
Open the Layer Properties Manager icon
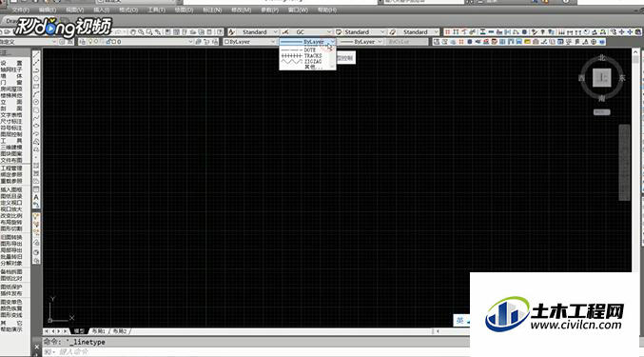[x=82, y=42]
